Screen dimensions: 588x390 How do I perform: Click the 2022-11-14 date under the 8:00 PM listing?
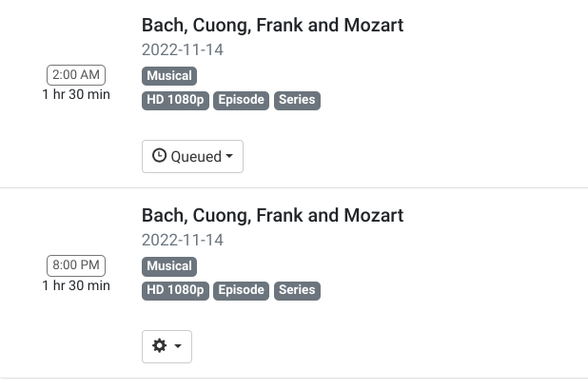183,241
